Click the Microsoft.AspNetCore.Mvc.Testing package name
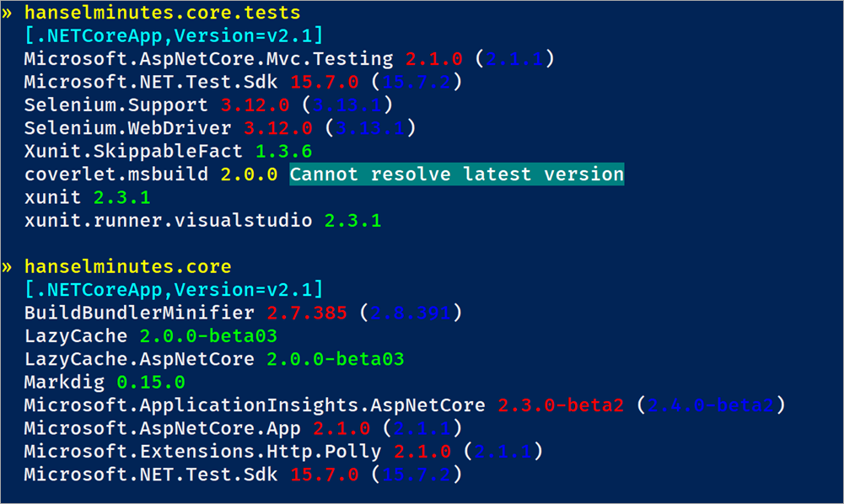Image resolution: width=844 pixels, height=504 pixels. (208, 59)
